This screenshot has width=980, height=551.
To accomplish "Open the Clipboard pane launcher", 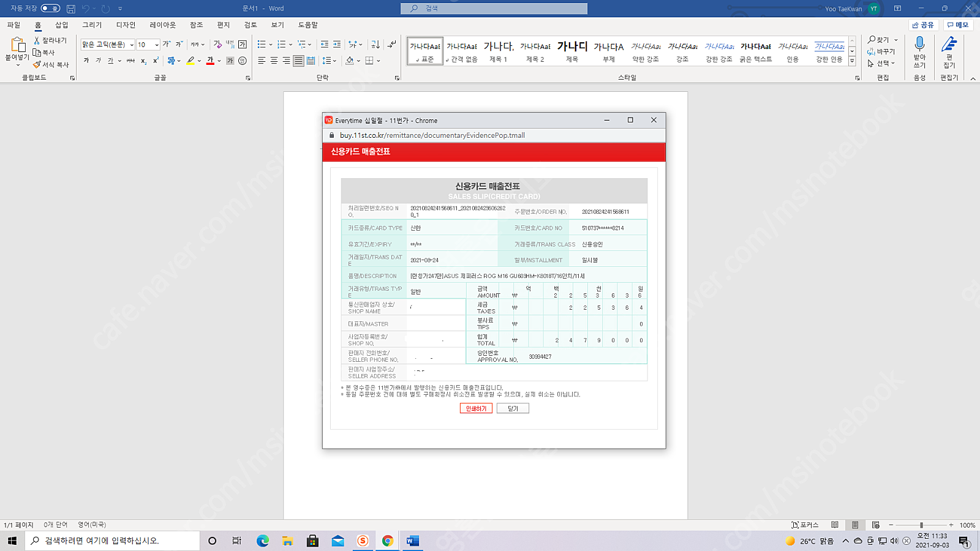I will (72, 78).
